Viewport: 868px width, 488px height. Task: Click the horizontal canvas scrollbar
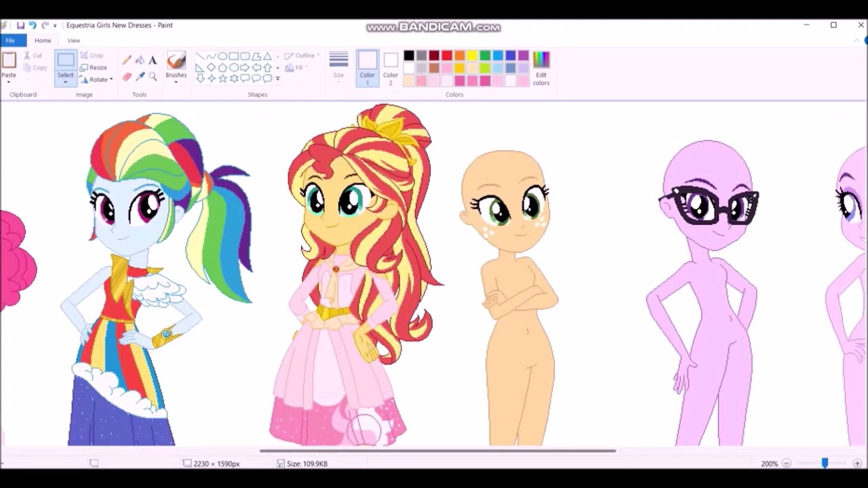tap(437, 451)
